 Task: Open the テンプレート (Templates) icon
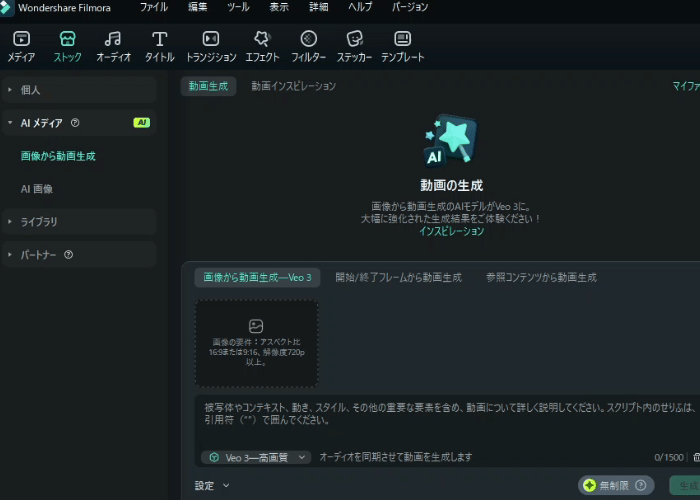coord(402,39)
